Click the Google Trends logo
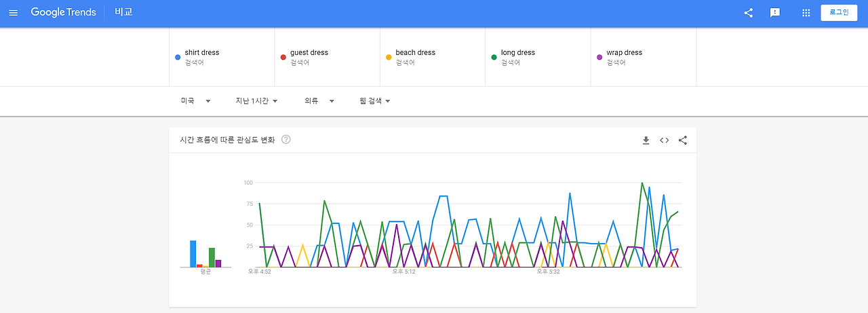This screenshot has height=313, width=868. point(64,13)
